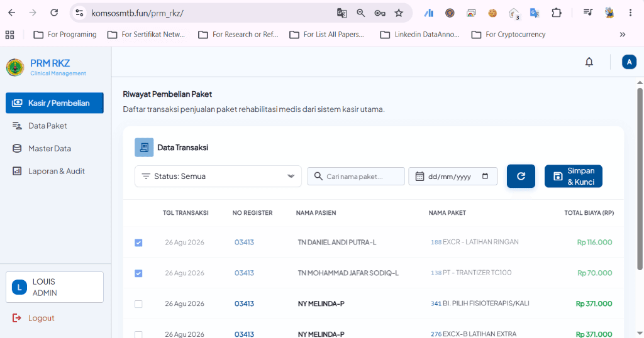Click the dd/mm/yyyy date input
This screenshot has height=338, width=644.
pyautogui.click(x=453, y=177)
